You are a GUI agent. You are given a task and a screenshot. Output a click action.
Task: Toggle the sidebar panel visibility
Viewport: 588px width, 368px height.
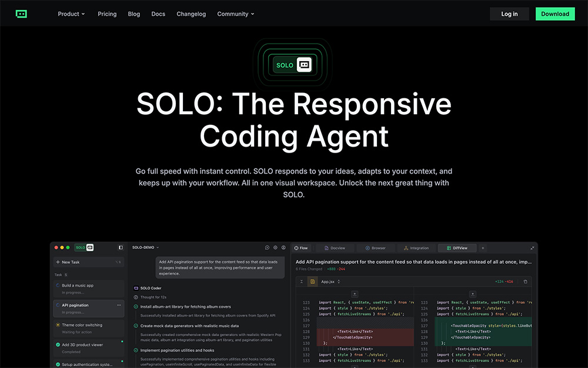click(x=121, y=247)
